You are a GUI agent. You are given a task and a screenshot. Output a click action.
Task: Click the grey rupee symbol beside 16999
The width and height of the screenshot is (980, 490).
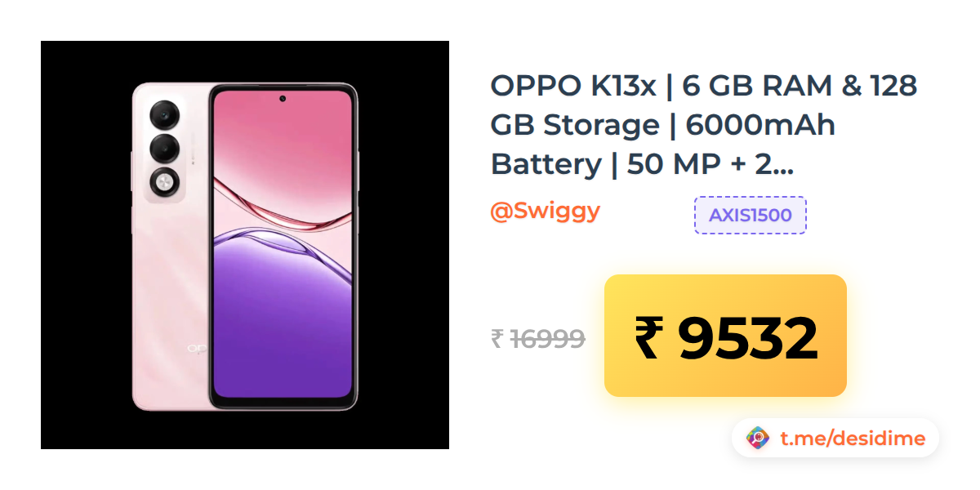coord(497,339)
